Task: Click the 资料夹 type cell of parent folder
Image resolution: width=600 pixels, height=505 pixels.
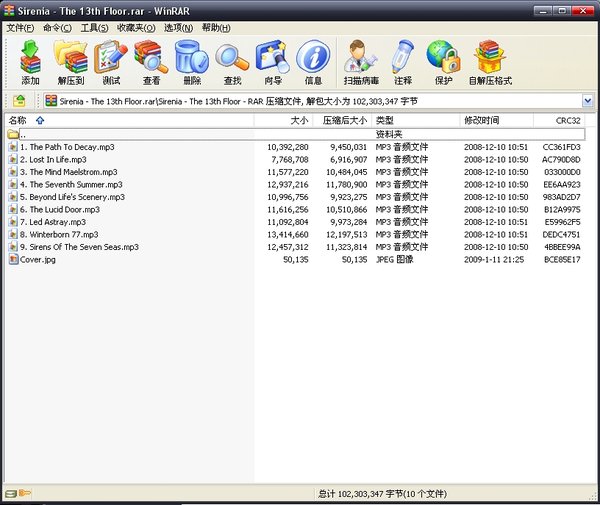Action: click(389, 134)
